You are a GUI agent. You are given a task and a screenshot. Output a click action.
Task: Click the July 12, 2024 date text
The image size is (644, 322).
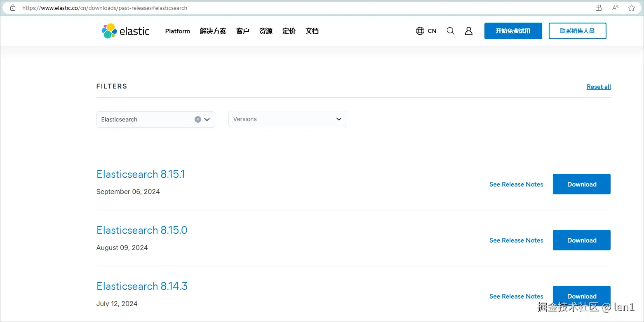click(x=117, y=303)
